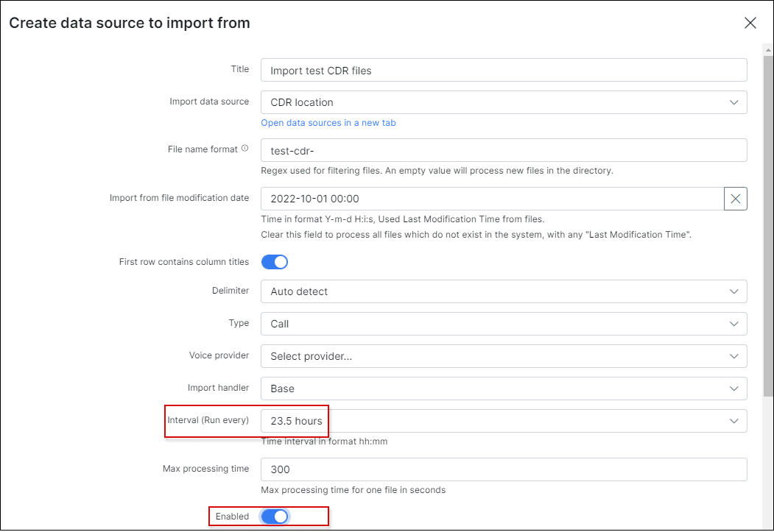Screen dimensions: 774x532
Task: Click the dialog's vertical scrollbar thumb
Action: (x=768, y=221)
